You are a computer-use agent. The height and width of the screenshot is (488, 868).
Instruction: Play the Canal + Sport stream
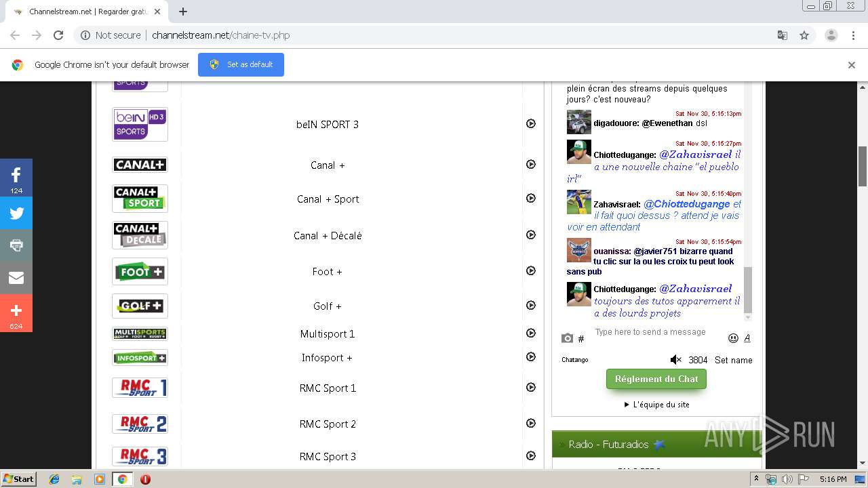tap(531, 198)
